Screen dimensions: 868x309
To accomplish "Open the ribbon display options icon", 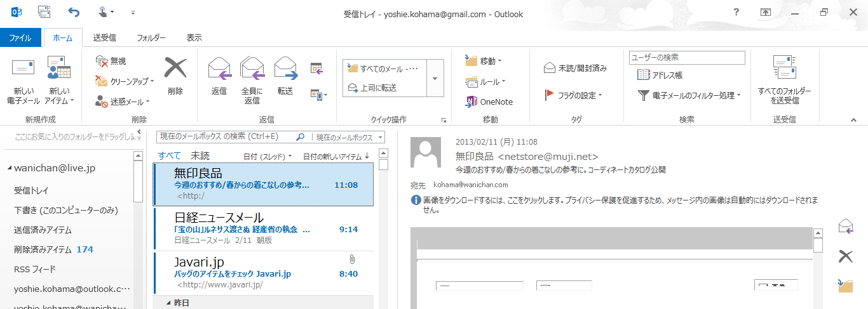I will click(x=766, y=12).
